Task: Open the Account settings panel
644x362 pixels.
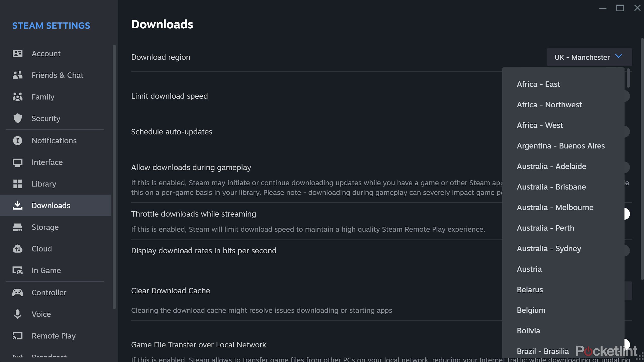Action: click(46, 53)
